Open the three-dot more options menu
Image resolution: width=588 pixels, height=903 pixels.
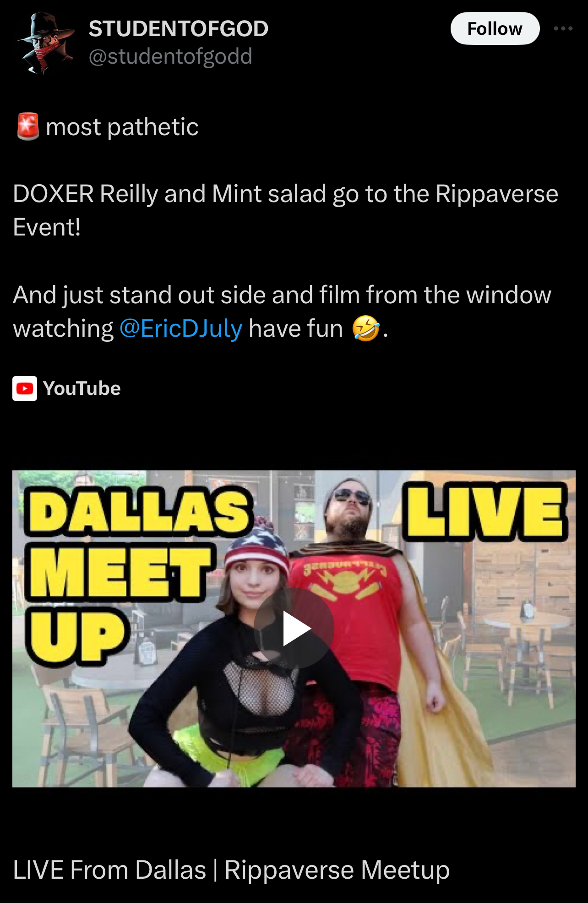point(563,28)
